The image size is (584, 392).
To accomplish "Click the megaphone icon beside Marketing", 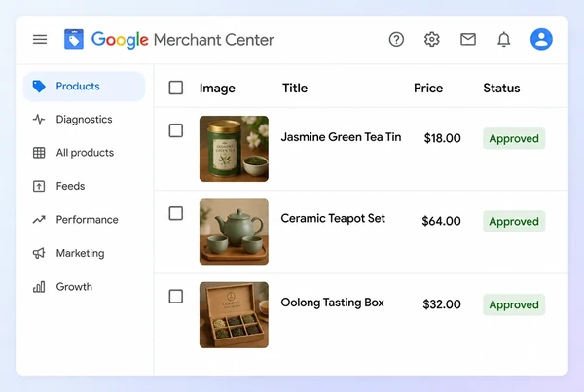I will [x=39, y=253].
